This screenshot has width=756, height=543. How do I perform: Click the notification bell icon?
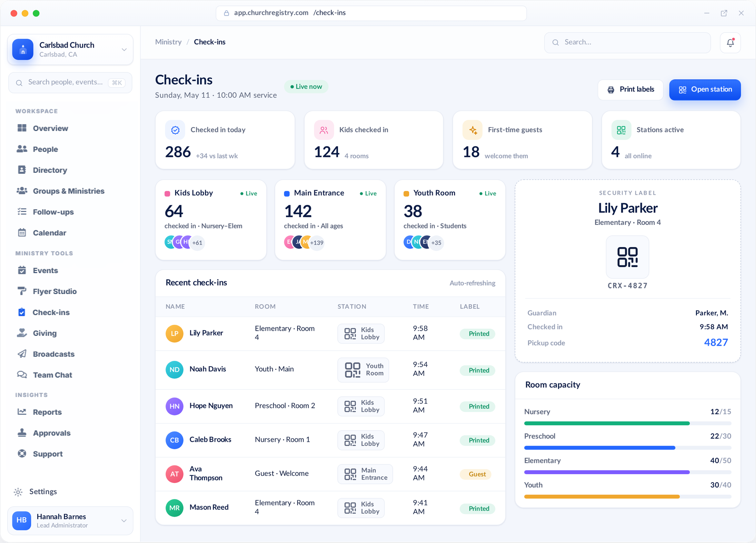(x=730, y=43)
